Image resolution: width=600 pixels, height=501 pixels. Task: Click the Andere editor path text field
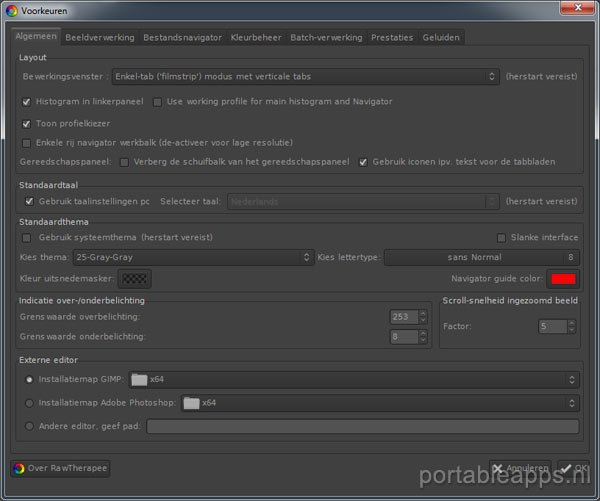coord(363,426)
